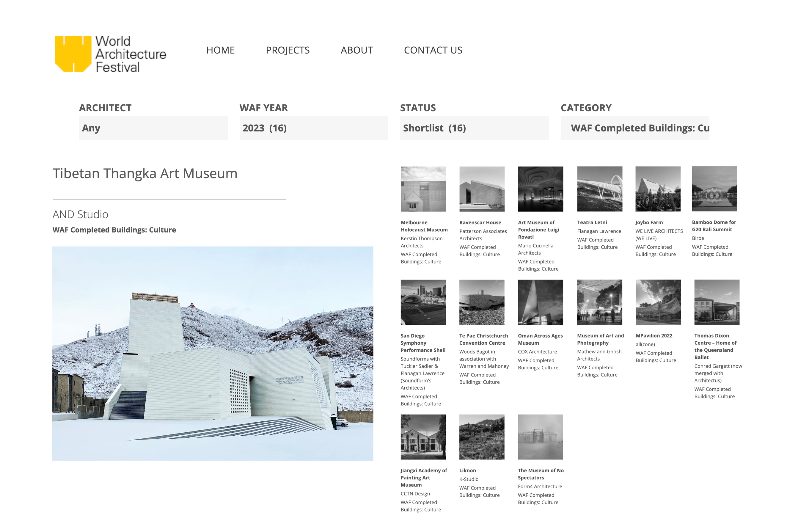Follow the Liknon title link

pyautogui.click(x=467, y=470)
